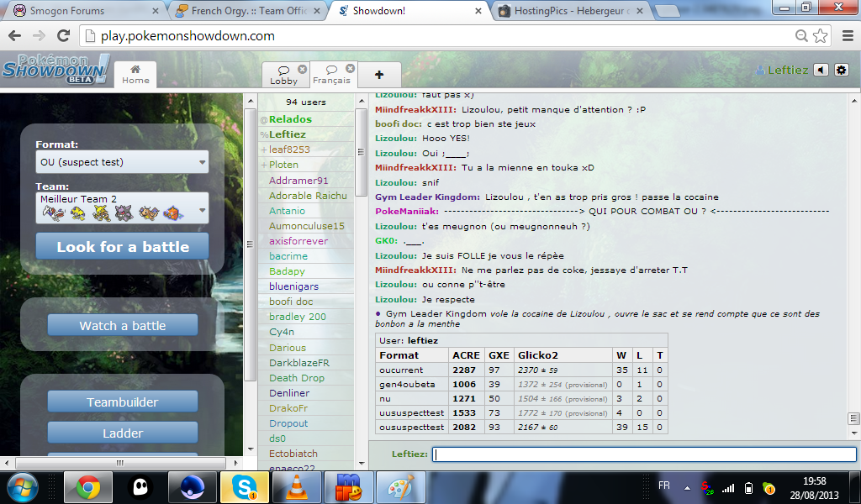861x504 pixels.
Task: Open the Ladder
Action: 123,433
